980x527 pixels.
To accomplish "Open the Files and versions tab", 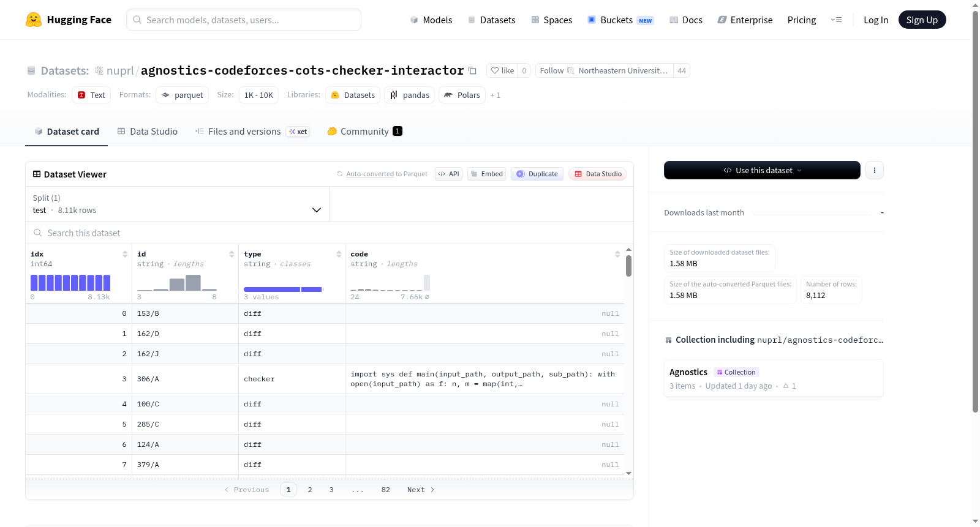I will coord(252,132).
